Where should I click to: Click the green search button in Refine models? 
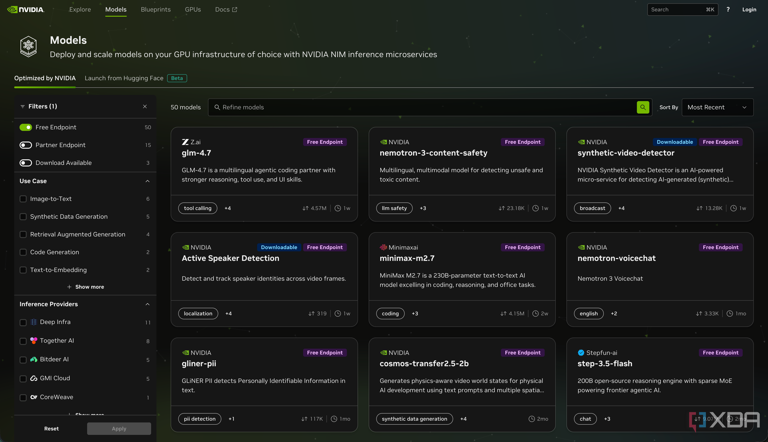pos(643,107)
